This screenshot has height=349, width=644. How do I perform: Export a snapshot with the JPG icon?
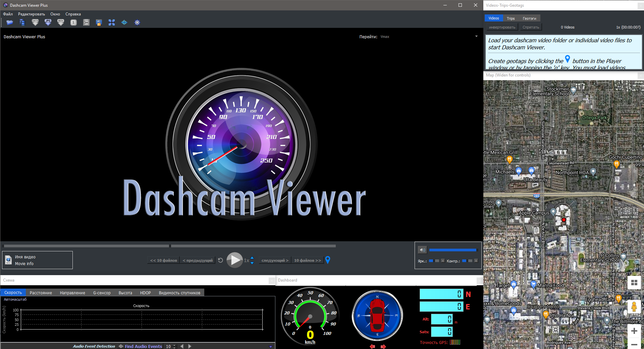48,22
